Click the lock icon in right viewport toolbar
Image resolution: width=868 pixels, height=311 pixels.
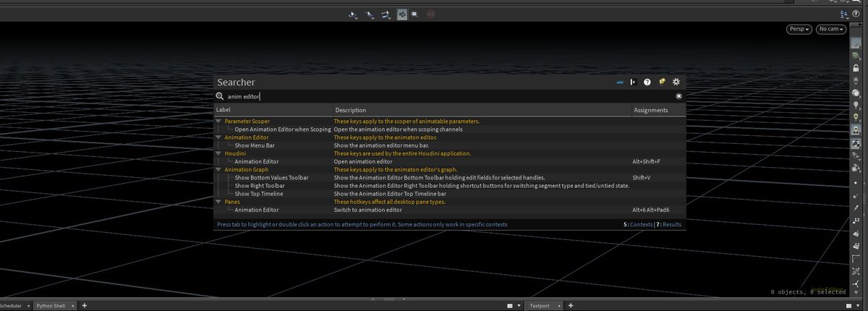(x=856, y=69)
